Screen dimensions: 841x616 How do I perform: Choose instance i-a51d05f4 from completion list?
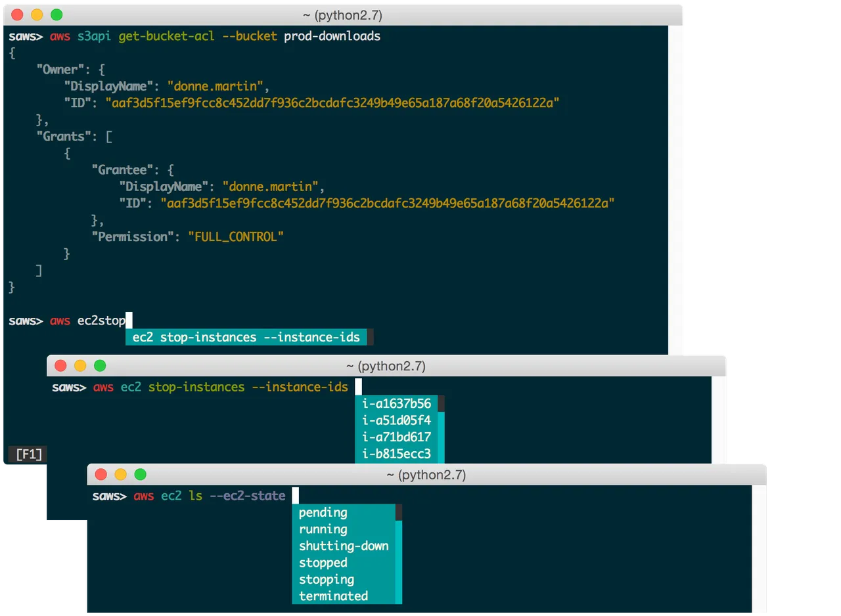pyautogui.click(x=396, y=420)
